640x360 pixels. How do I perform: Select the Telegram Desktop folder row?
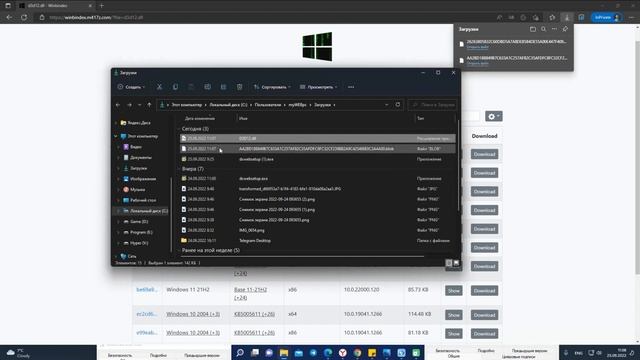pos(318,240)
